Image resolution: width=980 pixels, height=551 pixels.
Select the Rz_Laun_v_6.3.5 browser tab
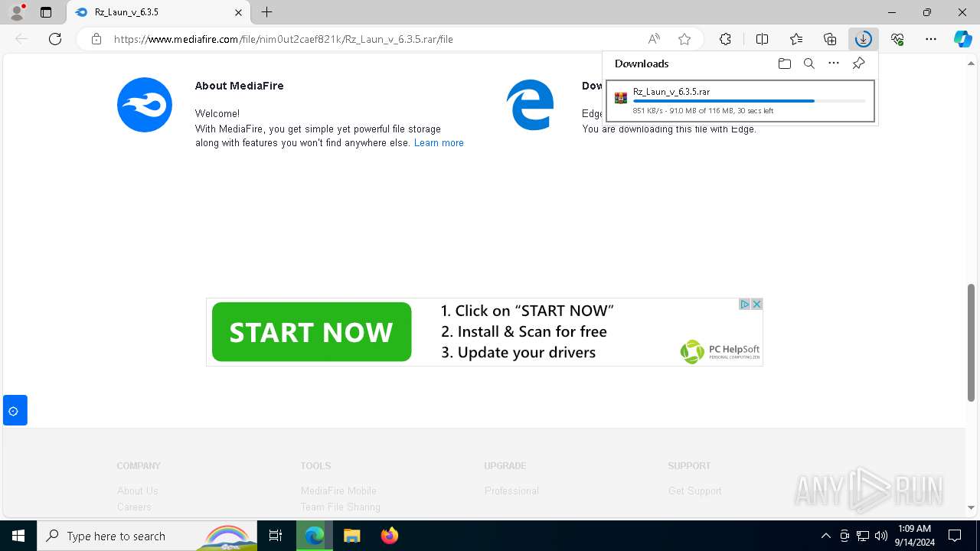coord(157,12)
